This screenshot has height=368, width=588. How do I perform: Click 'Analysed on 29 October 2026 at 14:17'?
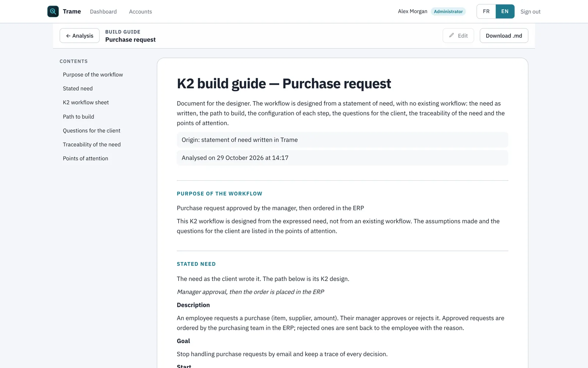click(x=343, y=158)
